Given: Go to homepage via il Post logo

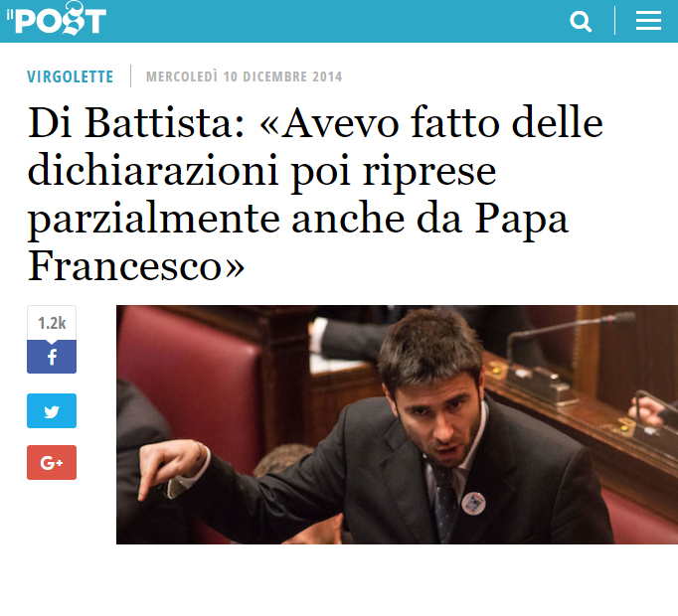Looking at the screenshot, I should point(57,19).
